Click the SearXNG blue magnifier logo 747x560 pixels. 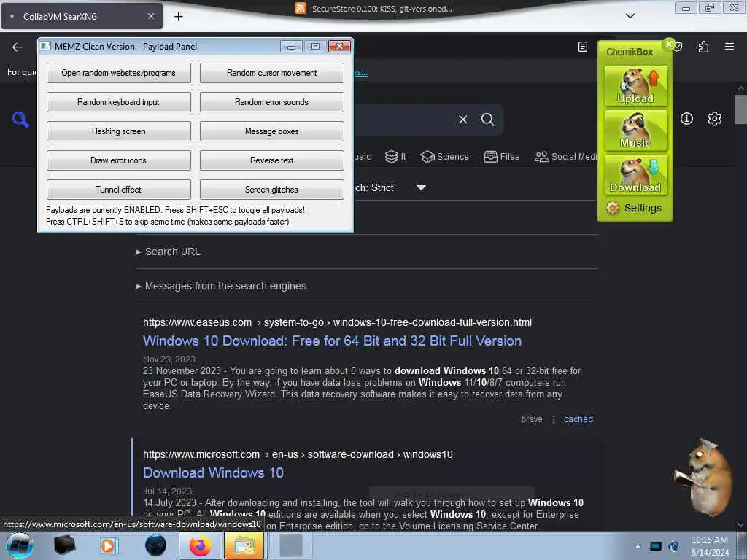click(x=20, y=119)
